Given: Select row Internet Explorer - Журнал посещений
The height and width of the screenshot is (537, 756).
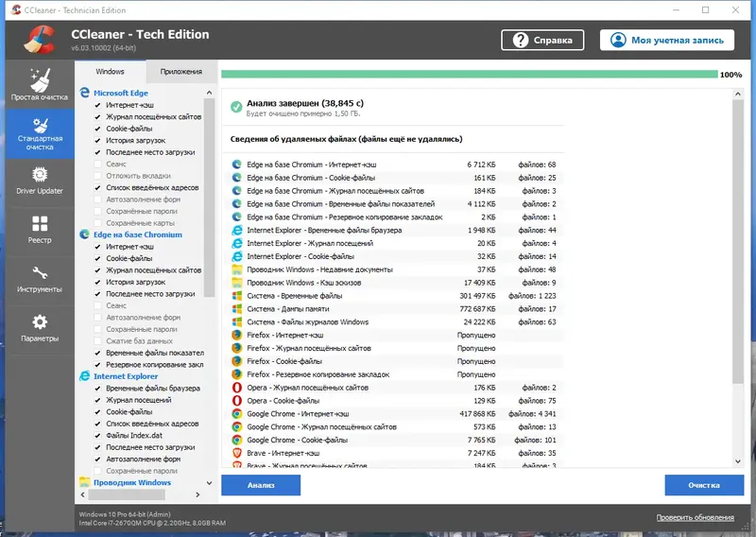Looking at the screenshot, I should click(393, 243).
